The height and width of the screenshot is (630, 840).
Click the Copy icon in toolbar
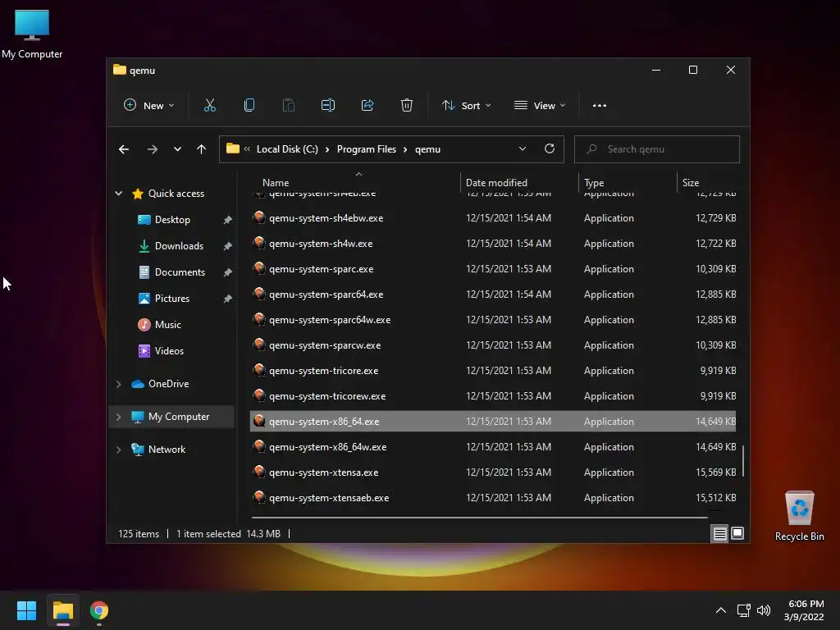(249, 106)
